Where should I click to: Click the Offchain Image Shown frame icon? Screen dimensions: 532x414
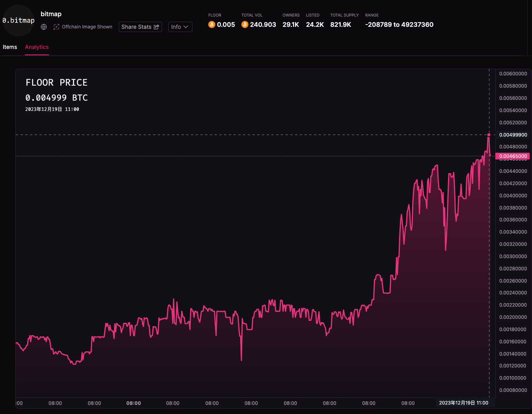[x=56, y=27]
